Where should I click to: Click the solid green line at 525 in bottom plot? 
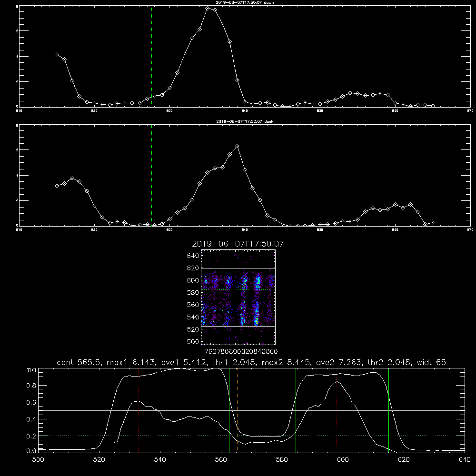click(x=115, y=410)
